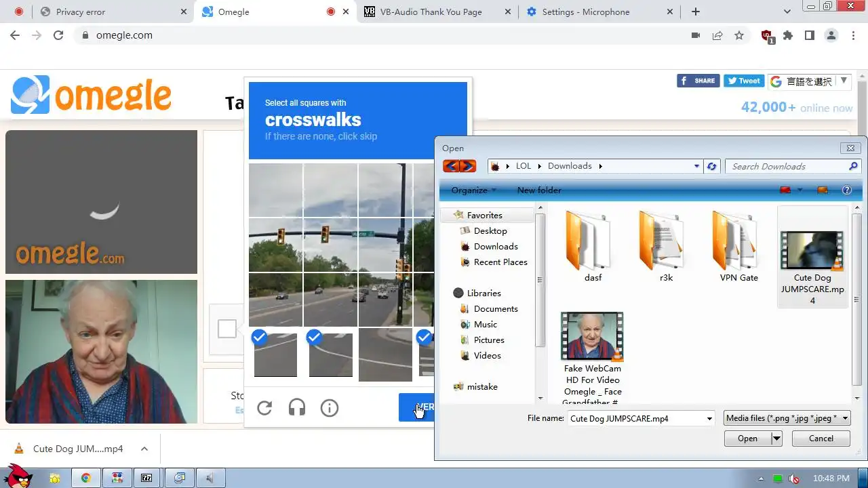Click search magnifier in Search Downloads
The image size is (868, 488).
point(853,166)
